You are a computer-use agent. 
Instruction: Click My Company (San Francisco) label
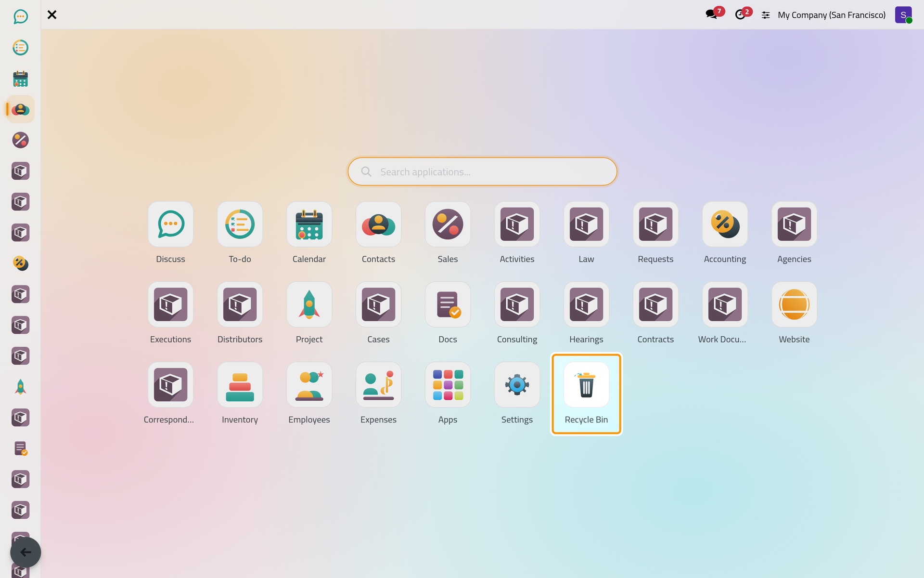click(x=832, y=15)
